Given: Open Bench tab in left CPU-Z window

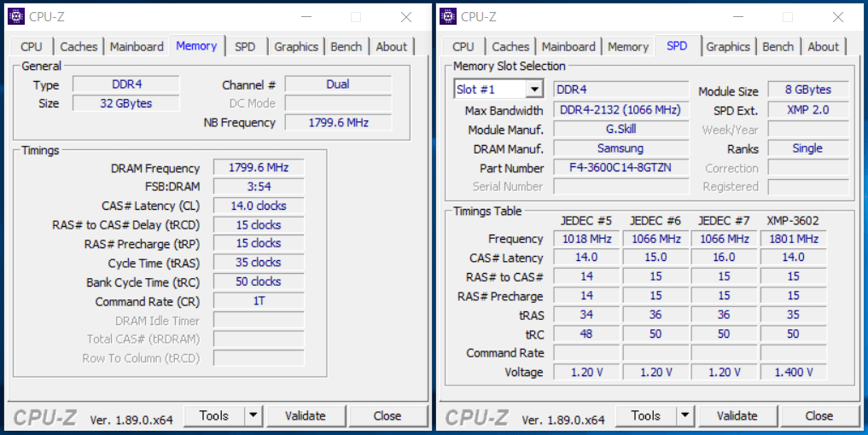Looking at the screenshot, I should coord(347,47).
